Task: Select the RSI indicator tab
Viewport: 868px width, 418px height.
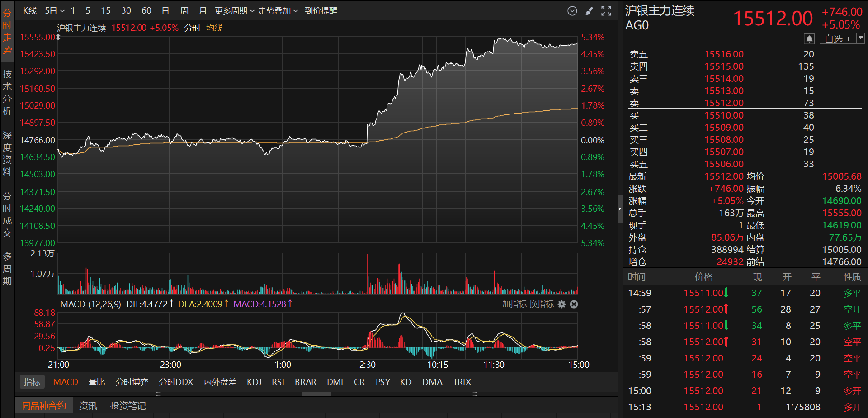Action: coord(278,382)
